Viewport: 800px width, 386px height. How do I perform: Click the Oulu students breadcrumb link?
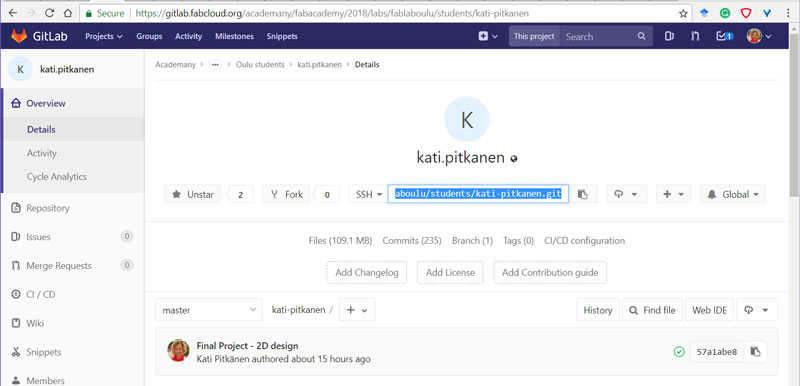(x=260, y=65)
